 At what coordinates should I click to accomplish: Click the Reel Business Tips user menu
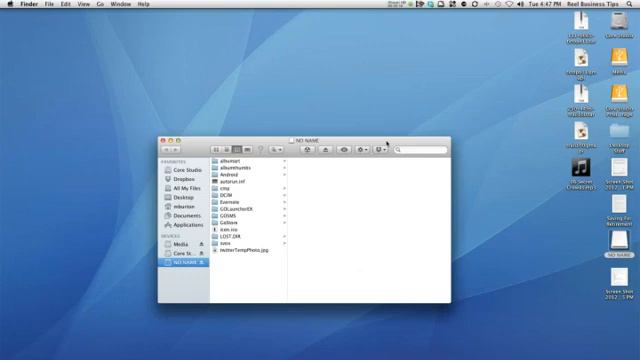point(593,4)
